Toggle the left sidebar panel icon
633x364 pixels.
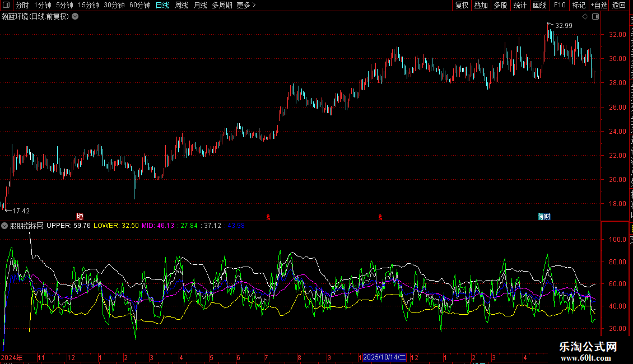click(x=6, y=5)
